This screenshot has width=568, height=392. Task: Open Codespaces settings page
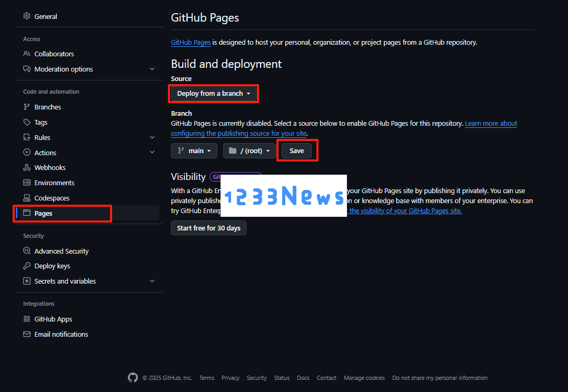[52, 198]
